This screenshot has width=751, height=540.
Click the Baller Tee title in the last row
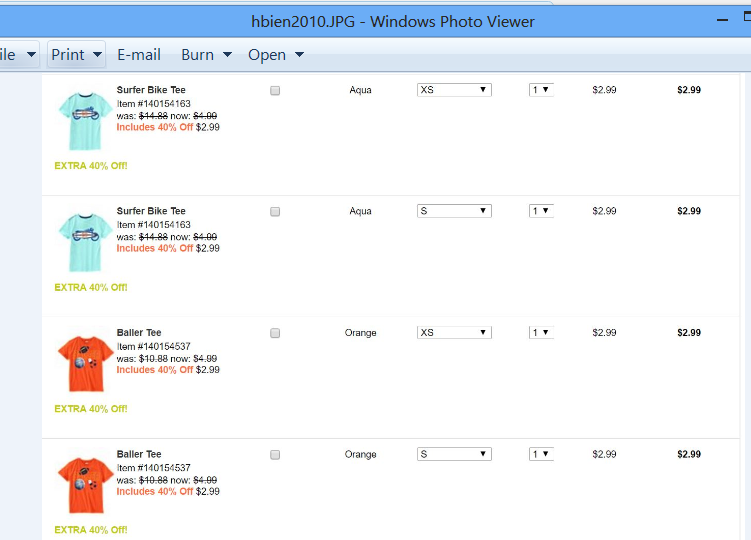pyautogui.click(x=139, y=454)
